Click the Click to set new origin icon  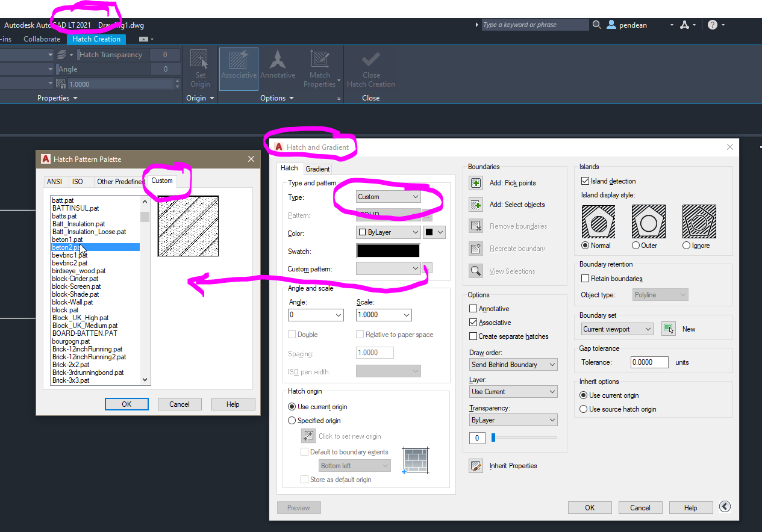[308, 436]
